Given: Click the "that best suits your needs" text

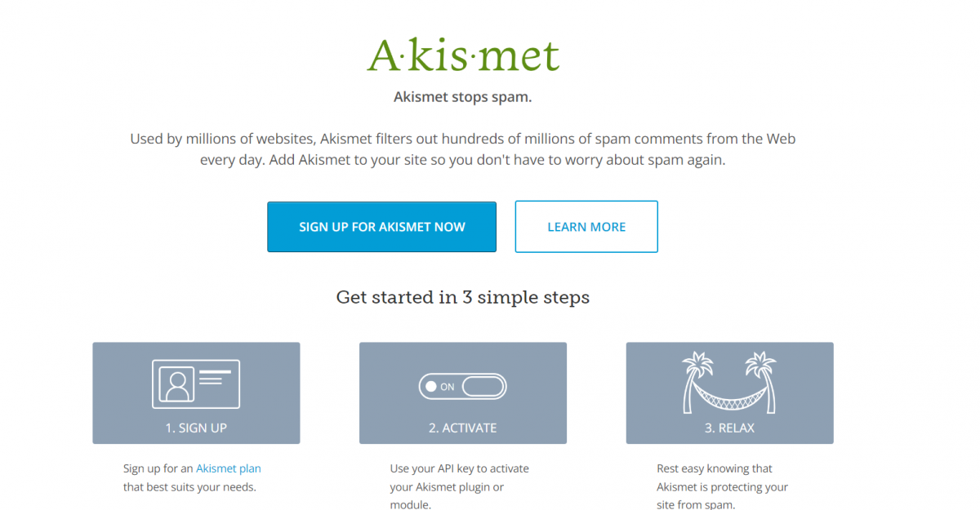Looking at the screenshot, I should (x=189, y=488).
